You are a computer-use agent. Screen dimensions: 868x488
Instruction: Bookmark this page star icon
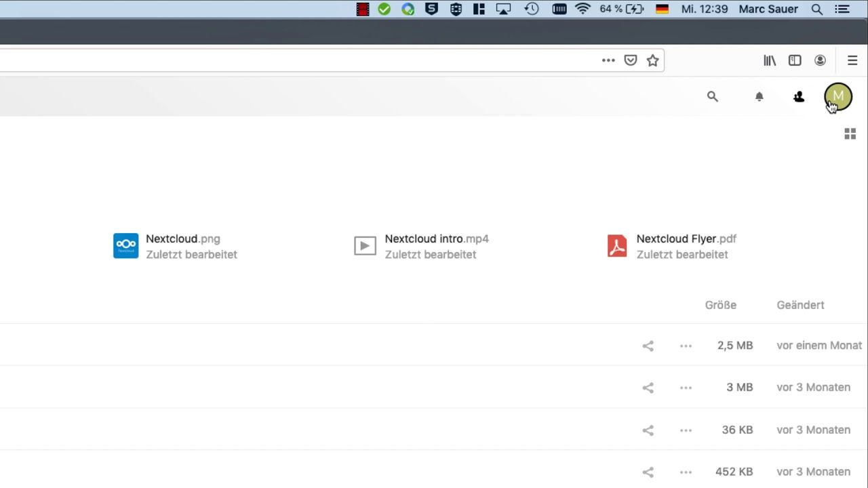[x=652, y=60]
